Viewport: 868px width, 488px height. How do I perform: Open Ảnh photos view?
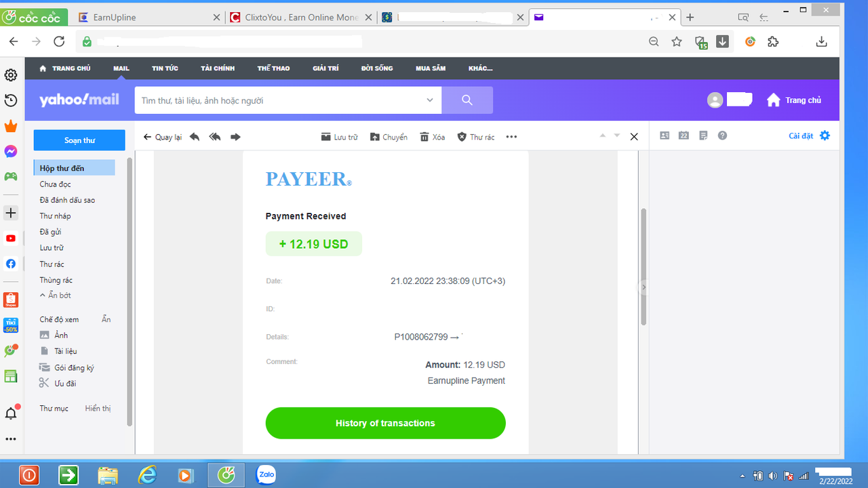61,335
